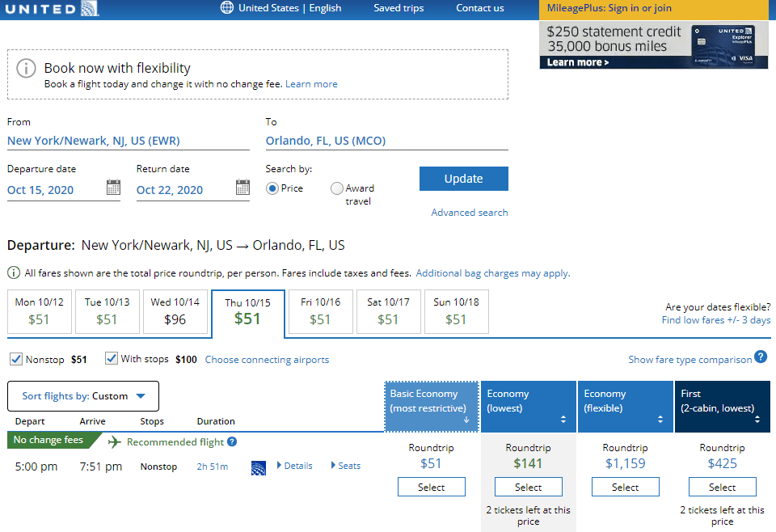This screenshot has width=776, height=532.
Task: Click the Stops column header
Action: point(152,421)
